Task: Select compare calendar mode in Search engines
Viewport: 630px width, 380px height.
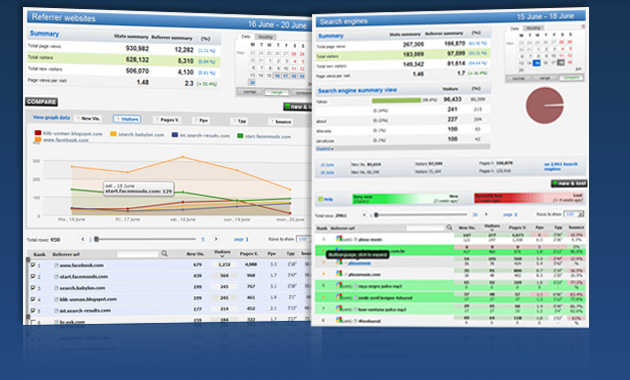Action: (571, 77)
